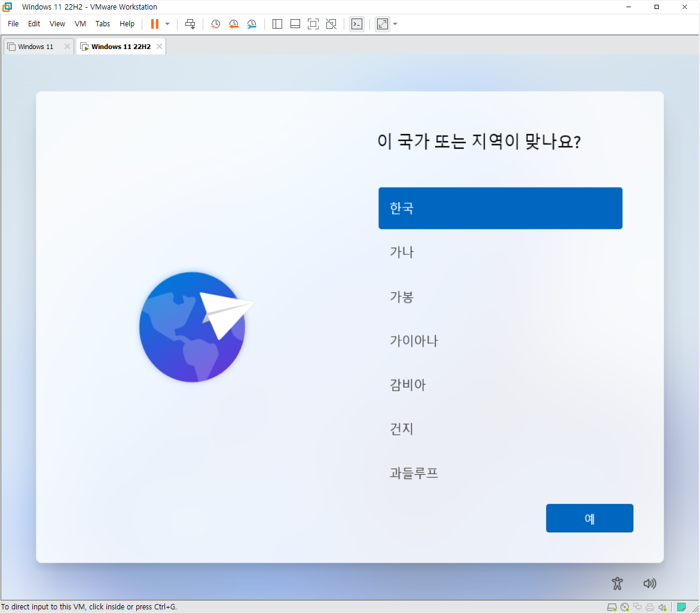Image resolution: width=700 pixels, height=613 pixels.
Task: Pick 감비아 in the region list
Action: [500, 385]
